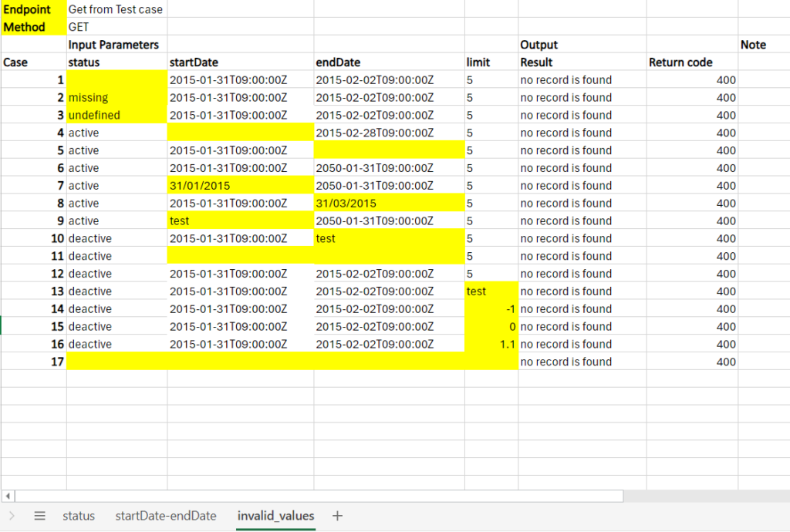Click horizontal scrollbar left arrow
Image resolution: width=790 pixels, height=532 pixels.
[8, 495]
